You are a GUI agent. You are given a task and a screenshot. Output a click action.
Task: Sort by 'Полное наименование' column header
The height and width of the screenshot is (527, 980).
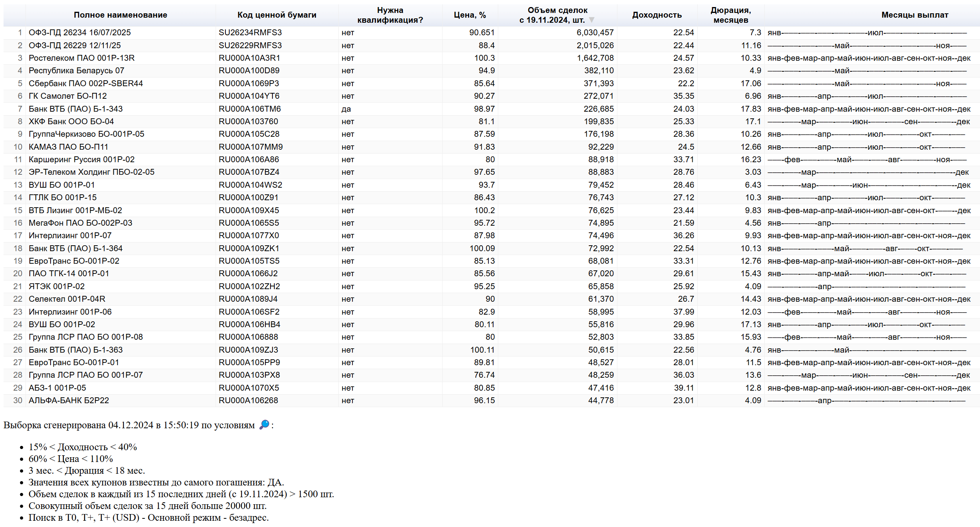point(121,15)
